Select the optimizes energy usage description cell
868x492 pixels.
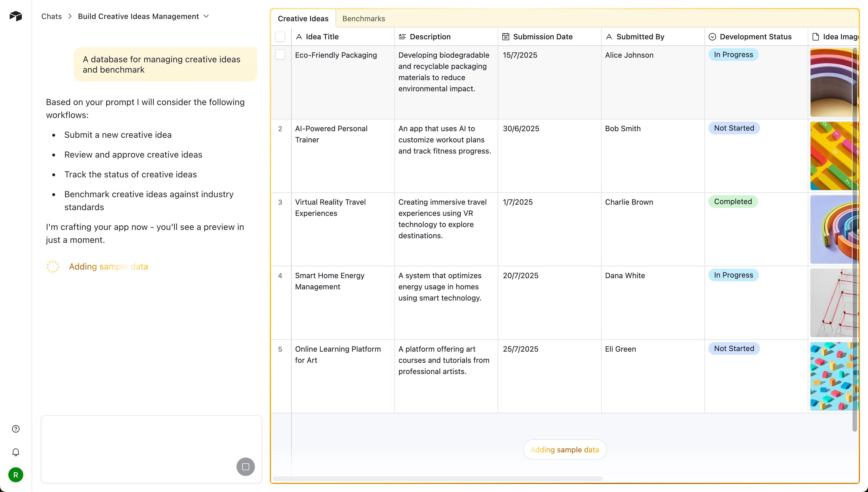[446, 303]
